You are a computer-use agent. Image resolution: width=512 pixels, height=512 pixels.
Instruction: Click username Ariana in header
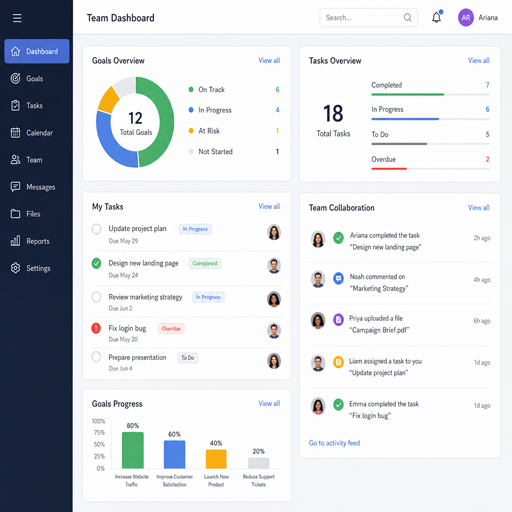coord(488,17)
